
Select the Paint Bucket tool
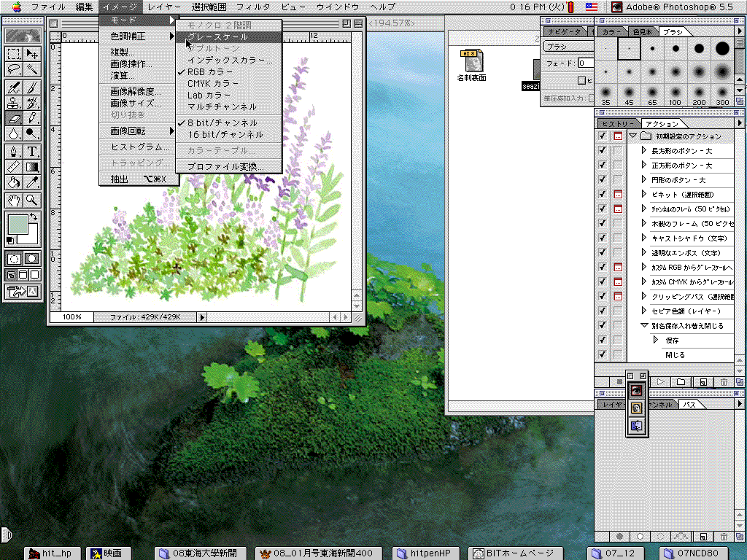tap(13, 184)
